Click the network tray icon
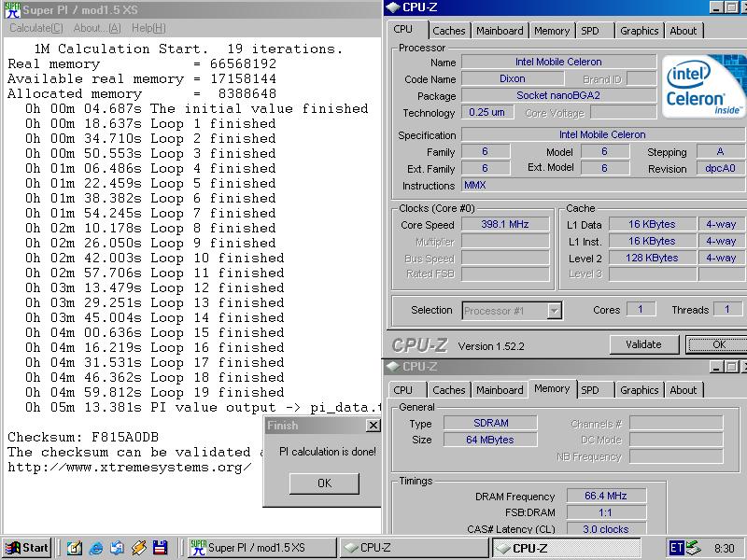The image size is (747, 560). click(x=694, y=548)
